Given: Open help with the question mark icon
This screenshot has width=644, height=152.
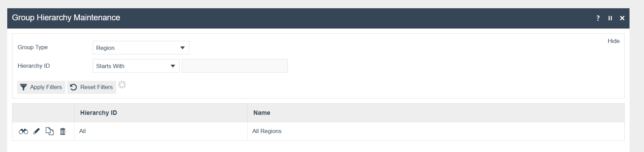Looking at the screenshot, I should pos(598,18).
